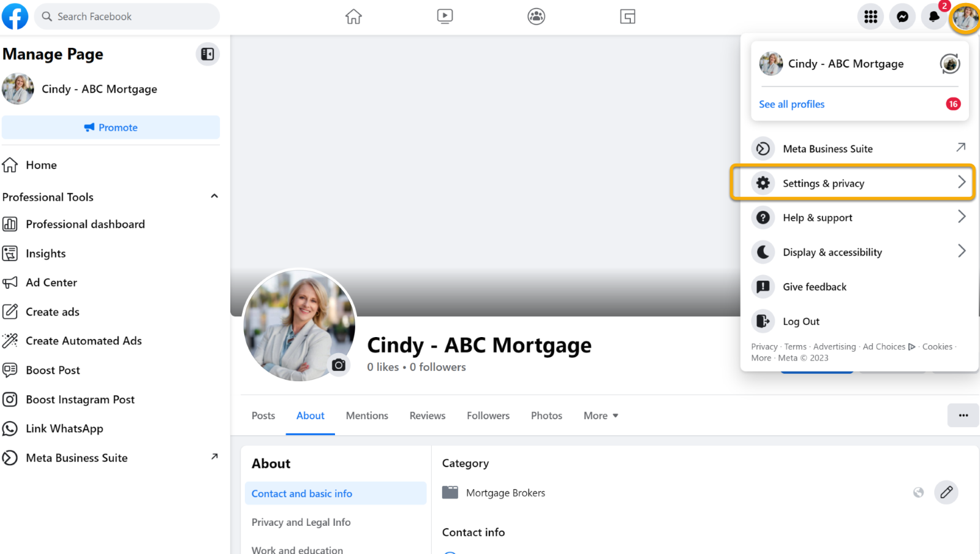Collapse the Manage Page sidebar panel icon

point(208,54)
